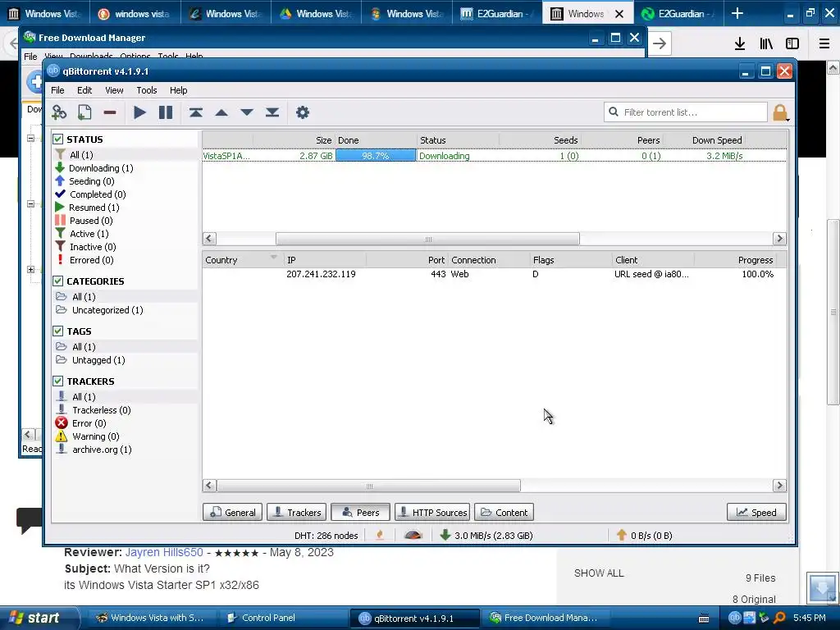This screenshot has height=630, width=840.
Task: Click the move down in queue icon
Action: click(x=246, y=112)
